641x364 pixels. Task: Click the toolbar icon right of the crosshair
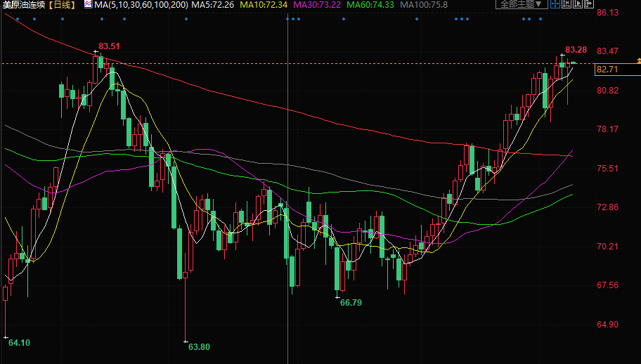pyautogui.click(x=566, y=4)
